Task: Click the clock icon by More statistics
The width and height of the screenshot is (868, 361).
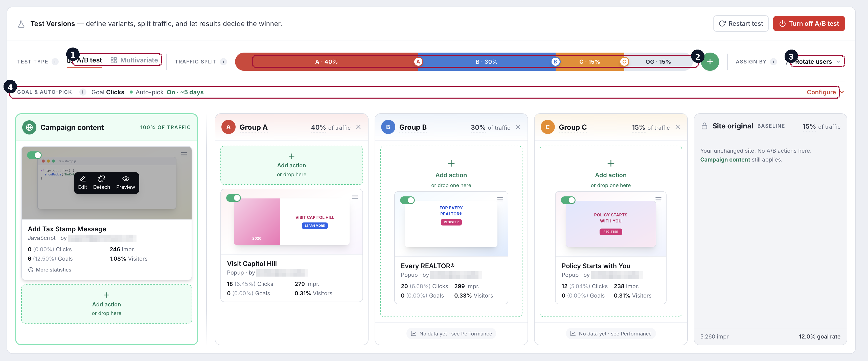Action: (x=31, y=270)
